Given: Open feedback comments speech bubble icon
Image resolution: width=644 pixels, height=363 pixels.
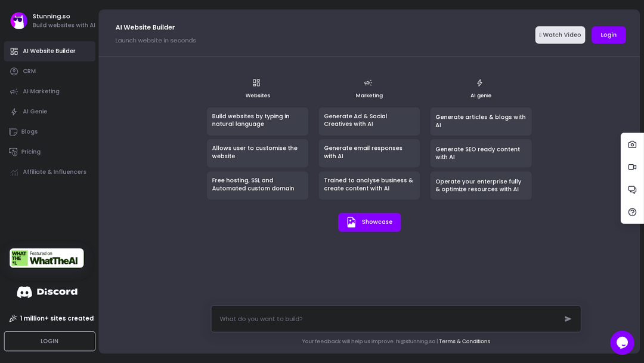Looking at the screenshot, I should (632, 189).
